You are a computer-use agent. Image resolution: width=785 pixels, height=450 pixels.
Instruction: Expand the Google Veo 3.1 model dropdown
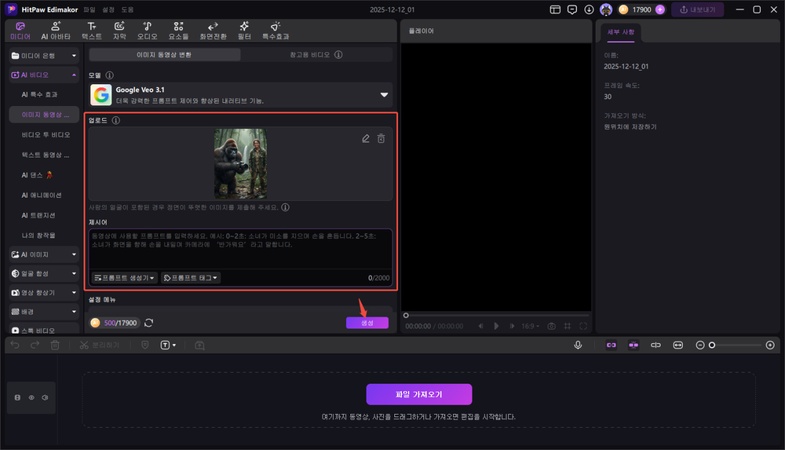[x=383, y=95]
